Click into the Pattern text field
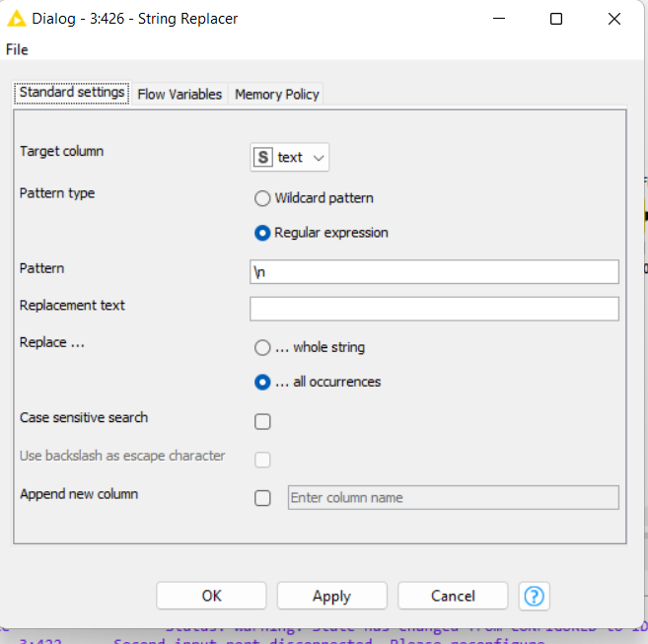The image size is (648, 644). pyautogui.click(x=434, y=272)
